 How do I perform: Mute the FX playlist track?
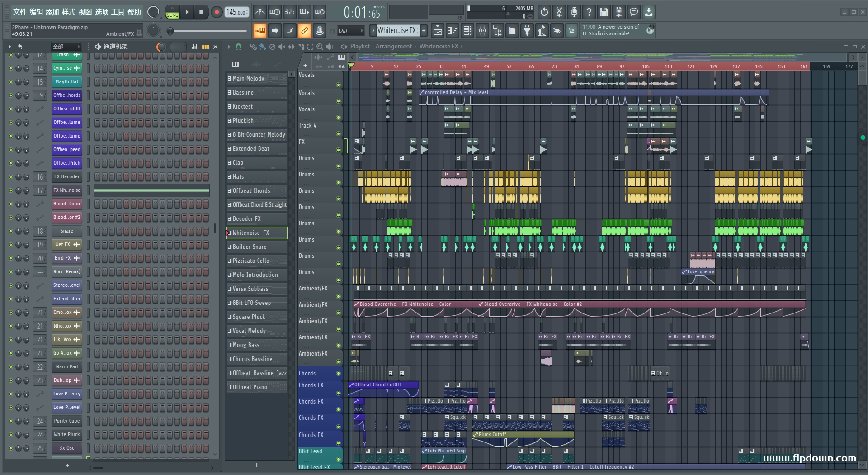point(338,150)
